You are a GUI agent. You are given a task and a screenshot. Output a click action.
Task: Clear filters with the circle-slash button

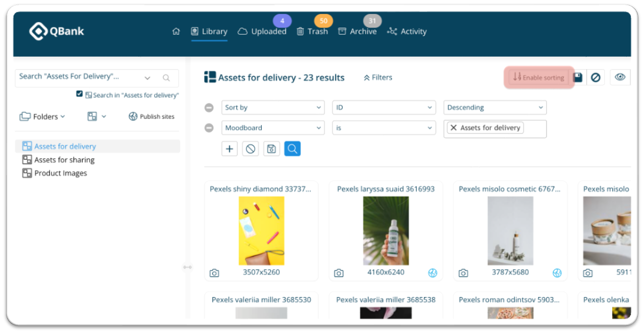click(x=251, y=149)
